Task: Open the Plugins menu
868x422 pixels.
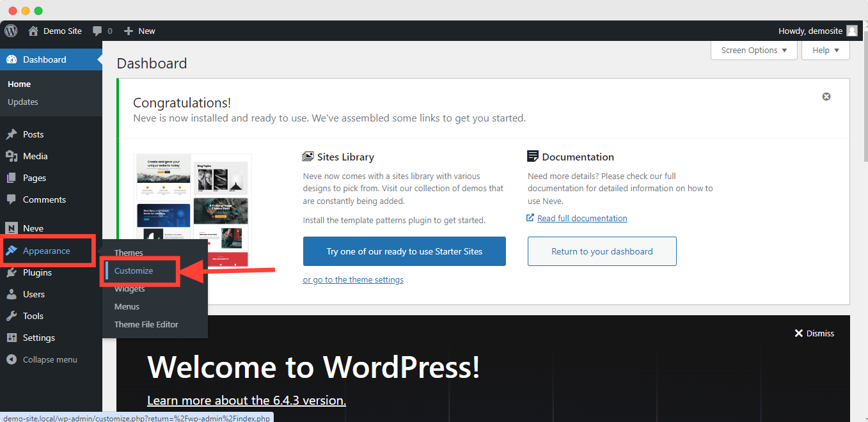Action: point(51,272)
